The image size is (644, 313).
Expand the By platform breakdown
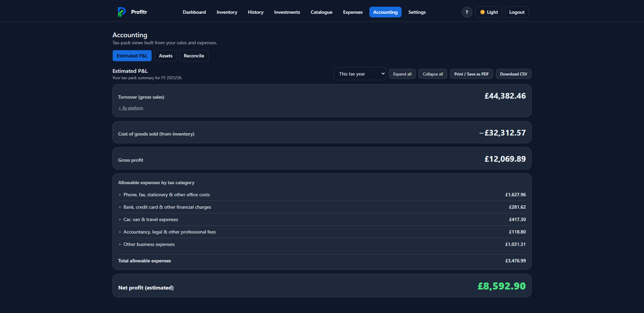point(131,108)
